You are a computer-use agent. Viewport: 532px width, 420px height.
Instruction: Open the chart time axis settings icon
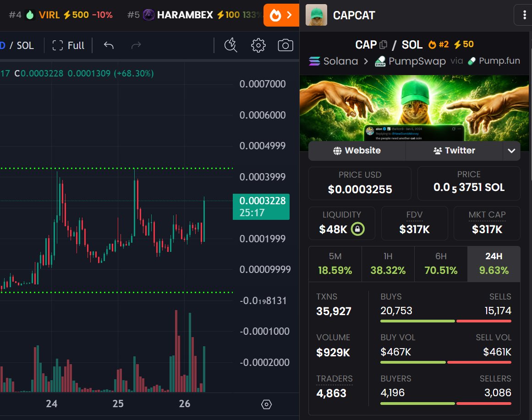click(x=266, y=404)
